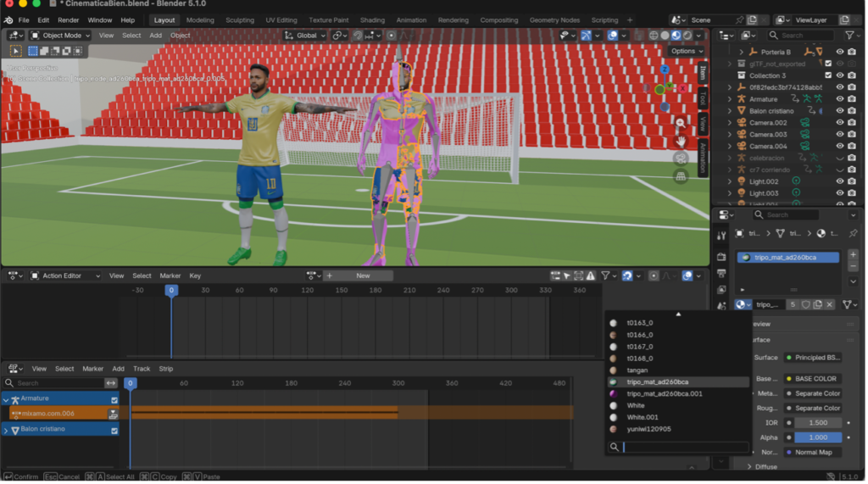Open the Object Mode dropdown
The height and width of the screenshot is (484, 868).
(x=60, y=36)
